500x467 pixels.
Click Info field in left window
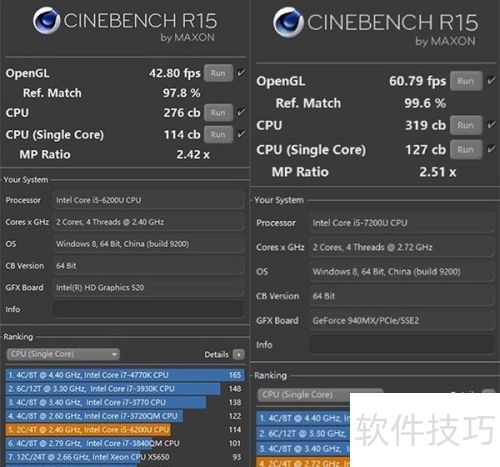click(x=148, y=309)
